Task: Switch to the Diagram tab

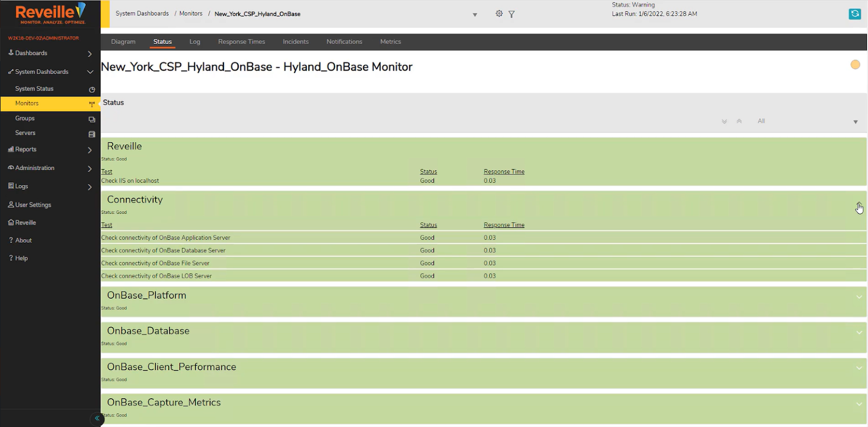Action: coord(123,42)
